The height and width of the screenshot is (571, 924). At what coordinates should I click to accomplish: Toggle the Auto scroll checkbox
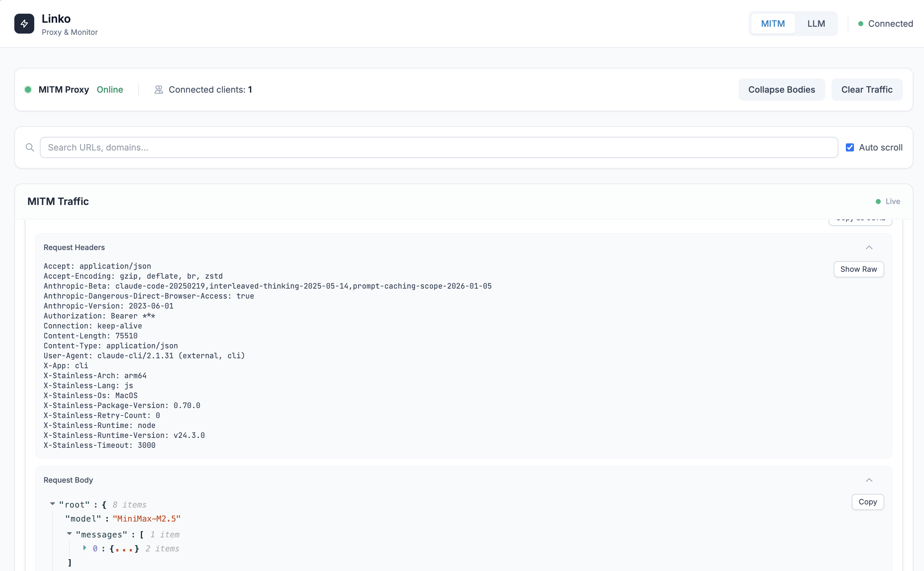tap(850, 147)
